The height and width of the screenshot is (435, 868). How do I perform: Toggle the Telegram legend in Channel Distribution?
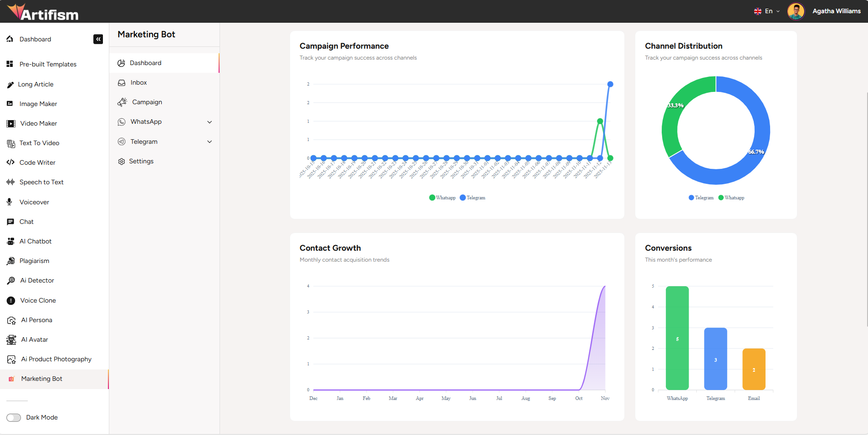[x=700, y=197]
